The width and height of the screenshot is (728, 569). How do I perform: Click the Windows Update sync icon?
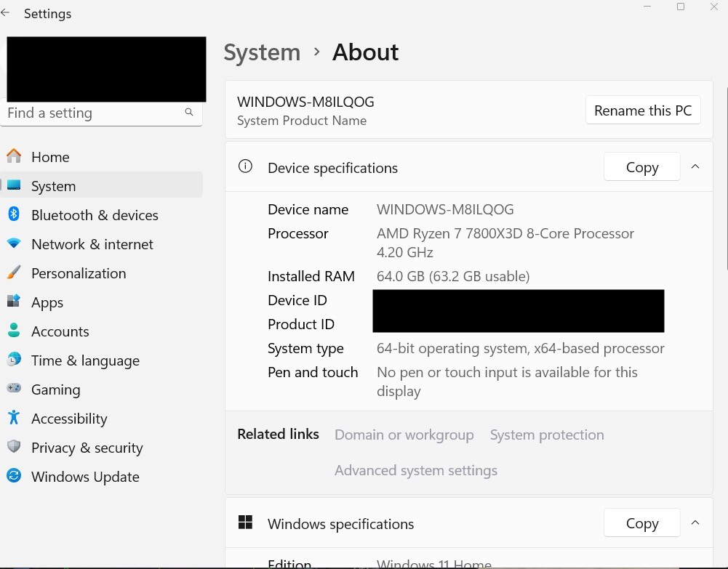(14, 476)
